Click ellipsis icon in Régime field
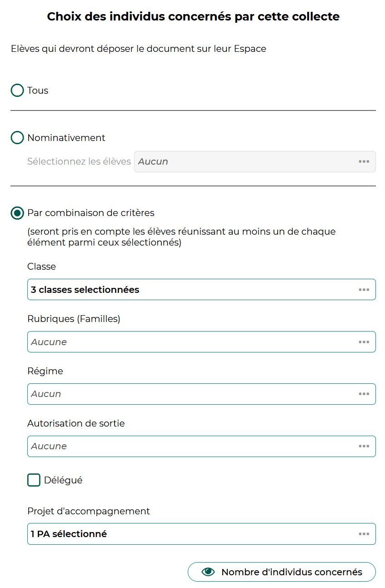The image size is (385, 588). (x=364, y=394)
